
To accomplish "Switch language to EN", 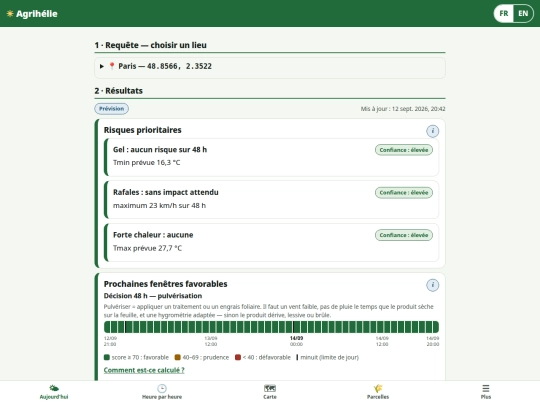I will click(x=523, y=13).
